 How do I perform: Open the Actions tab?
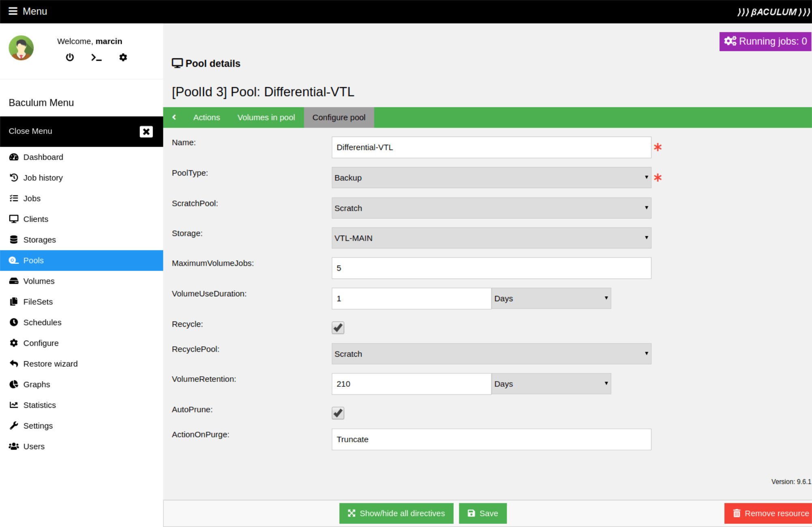(x=206, y=118)
